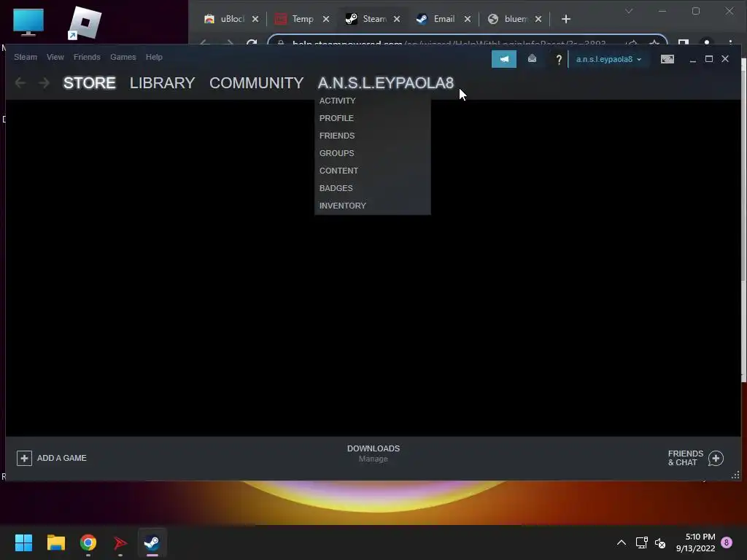Go back with the Steam back arrow
747x560 pixels.
coord(20,83)
